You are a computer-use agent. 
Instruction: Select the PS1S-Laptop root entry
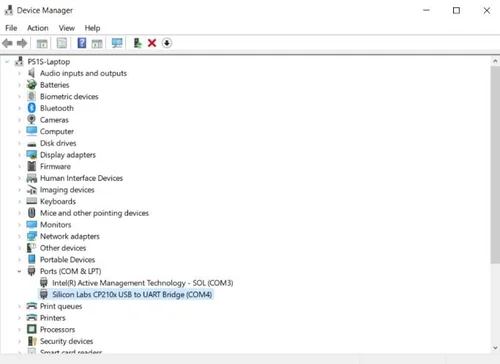(x=49, y=62)
